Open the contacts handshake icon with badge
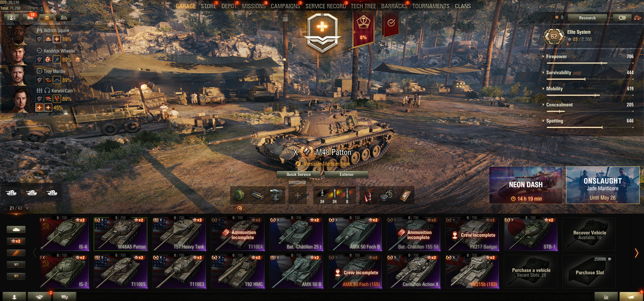Viewport: 644px width, 301px height. tap(39, 297)
